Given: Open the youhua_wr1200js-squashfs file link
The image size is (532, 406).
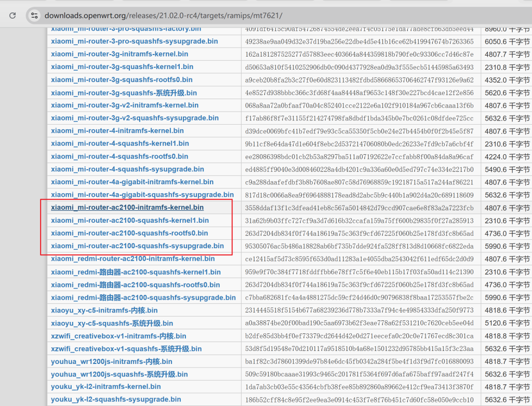Looking at the screenshot, I should point(119,374).
